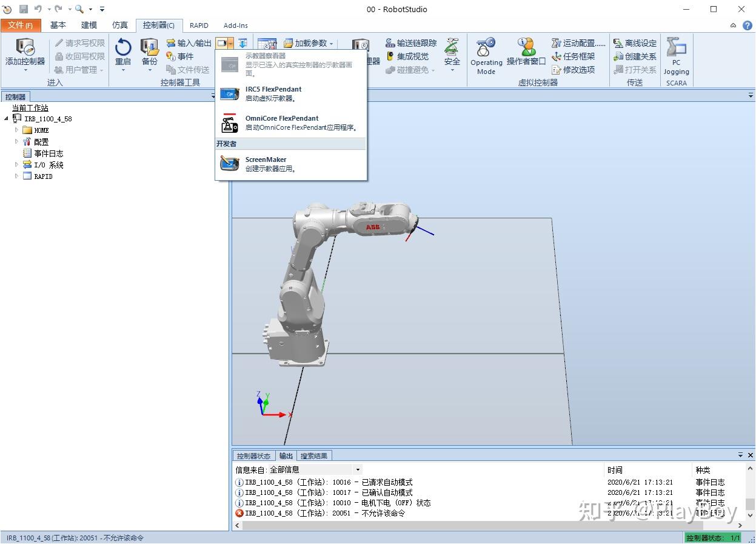Click the 输入/输出 (Inputs/Outputs) button

(189, 43)
